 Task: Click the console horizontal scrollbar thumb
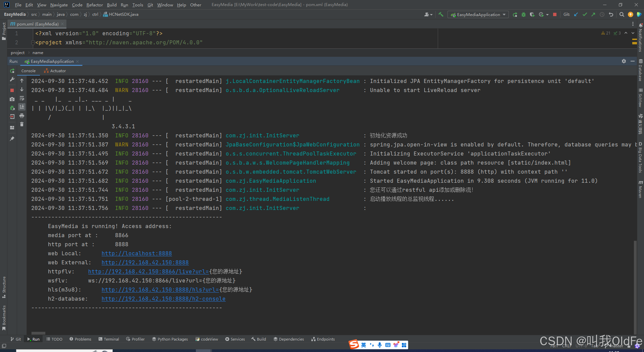tap(38, 333)
